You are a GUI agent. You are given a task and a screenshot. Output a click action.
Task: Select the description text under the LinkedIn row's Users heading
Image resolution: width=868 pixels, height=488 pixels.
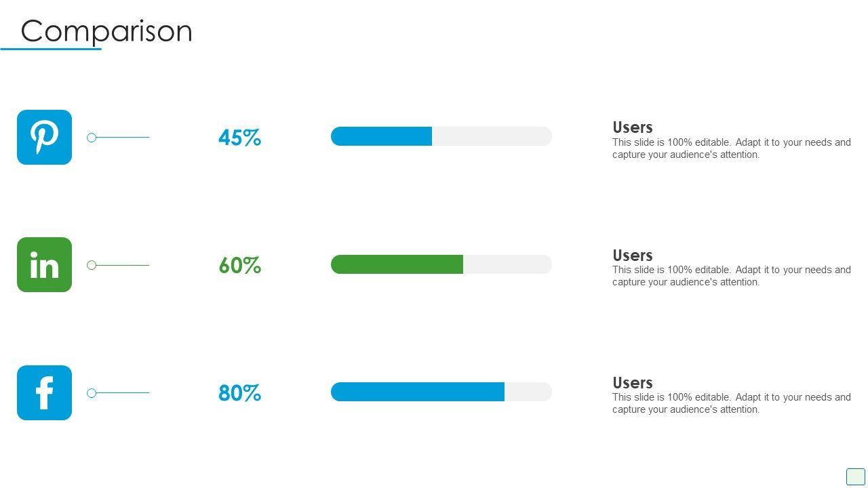point(731,276)
